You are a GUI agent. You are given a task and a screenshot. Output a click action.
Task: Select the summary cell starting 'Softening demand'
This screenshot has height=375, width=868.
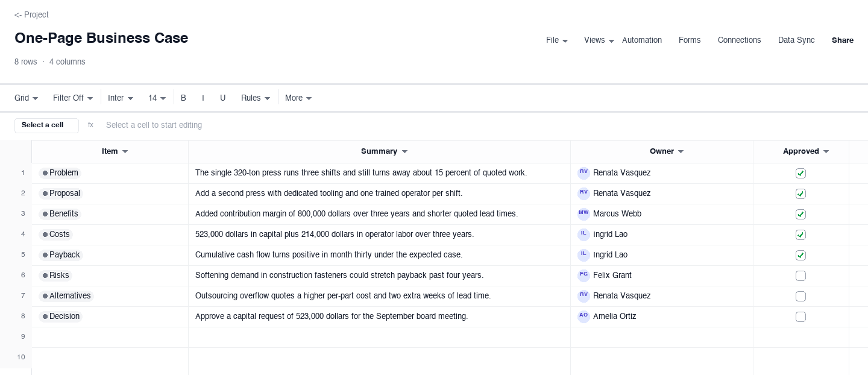click(x=379, y=276)
